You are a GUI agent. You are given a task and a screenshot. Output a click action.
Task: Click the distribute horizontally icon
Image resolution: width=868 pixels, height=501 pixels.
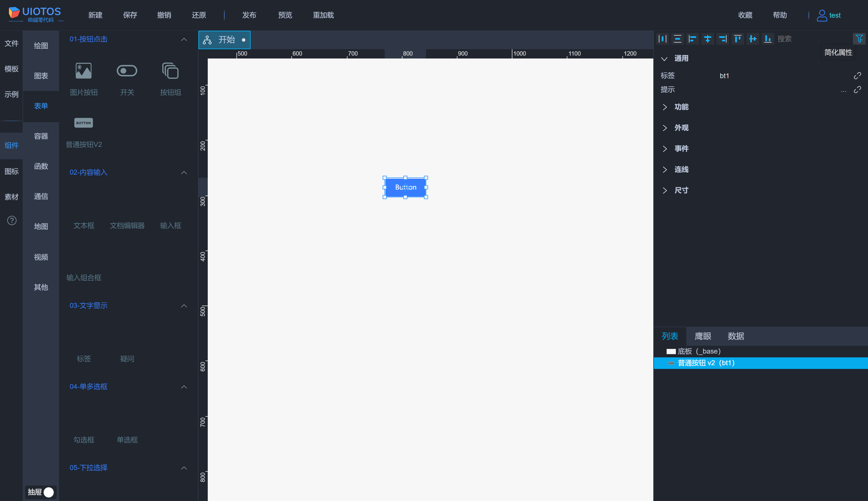click(x=663, y=39)
